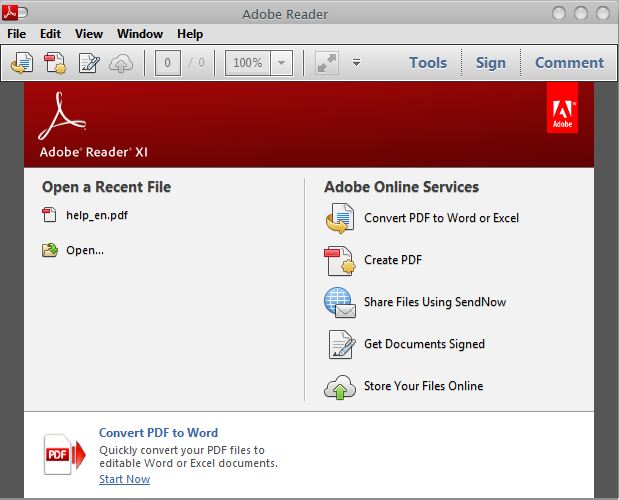The image size is (619, 500).
Task: Click the Share Files globe envelope icon
Action: [340, 303]
